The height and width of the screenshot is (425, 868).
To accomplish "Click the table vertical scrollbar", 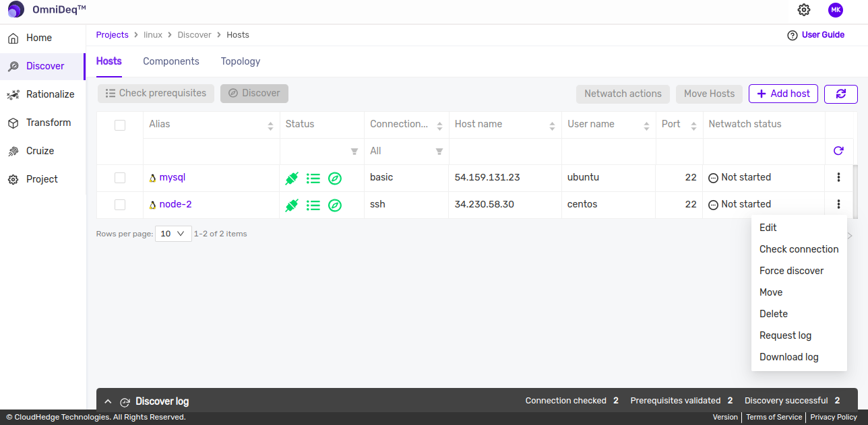I will tap(855, 191).
